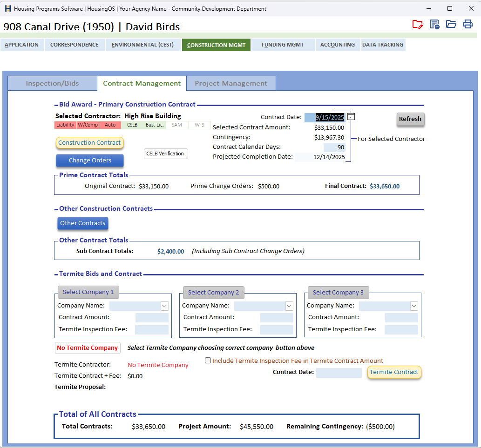Screen dimensions: 481x448
Task: Click Company 1 Contract Amount field
Action: [x=152, y=317]
